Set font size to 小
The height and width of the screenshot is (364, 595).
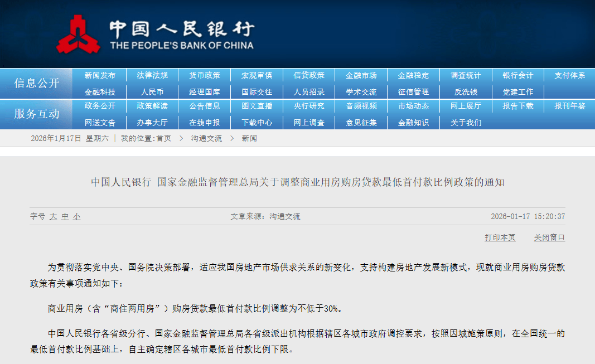pos(76,216)
